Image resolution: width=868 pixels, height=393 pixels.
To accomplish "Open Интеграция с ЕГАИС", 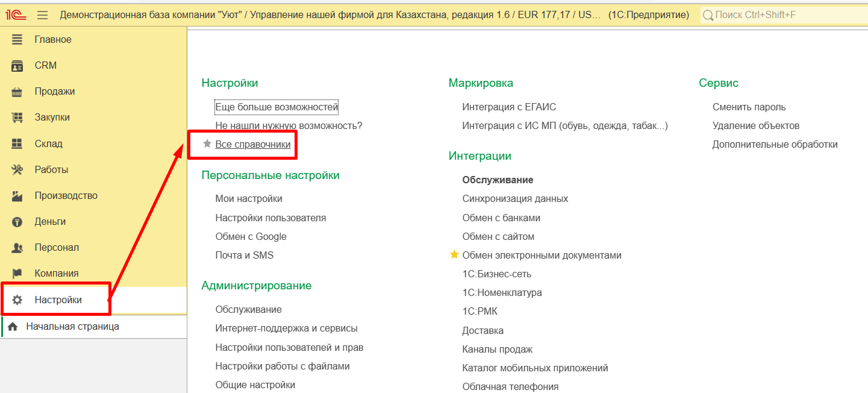I will tap(509, 107).
